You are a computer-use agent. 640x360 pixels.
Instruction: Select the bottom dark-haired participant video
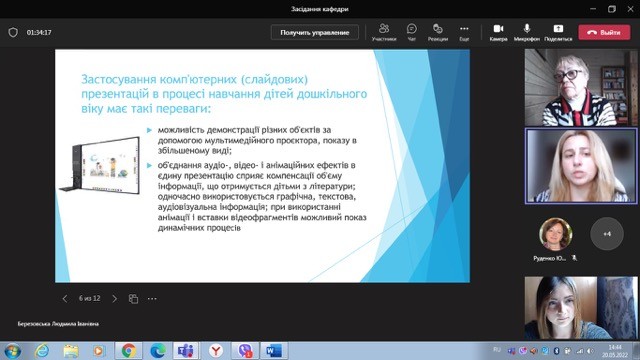click(581, 308)
